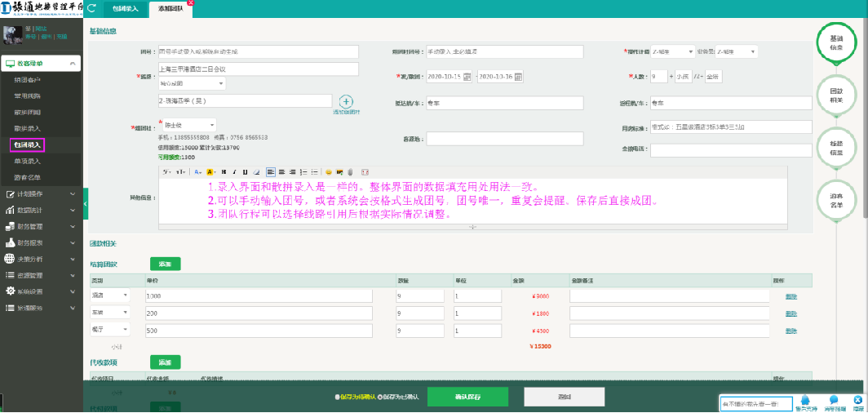Open calendar icon for end date 2020-10-16
The width and height of the screenshot is (868, 413).
tap(518, 77)
